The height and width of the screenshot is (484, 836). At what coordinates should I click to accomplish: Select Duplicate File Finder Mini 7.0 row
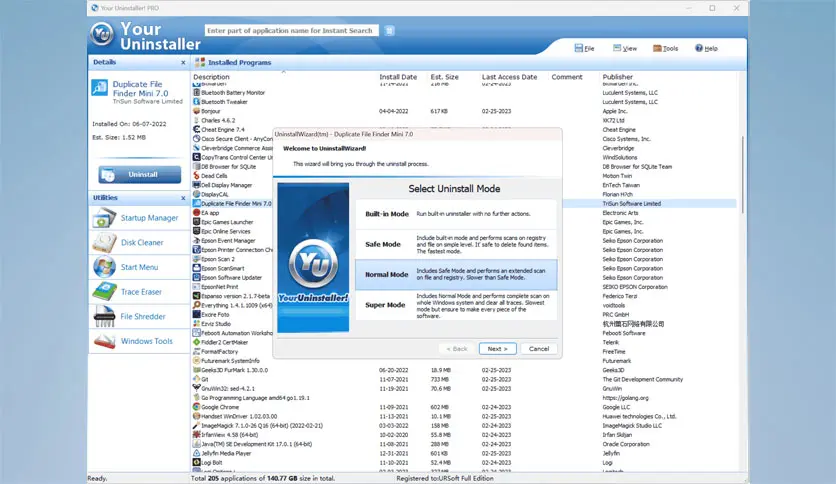tap(464, 204)
